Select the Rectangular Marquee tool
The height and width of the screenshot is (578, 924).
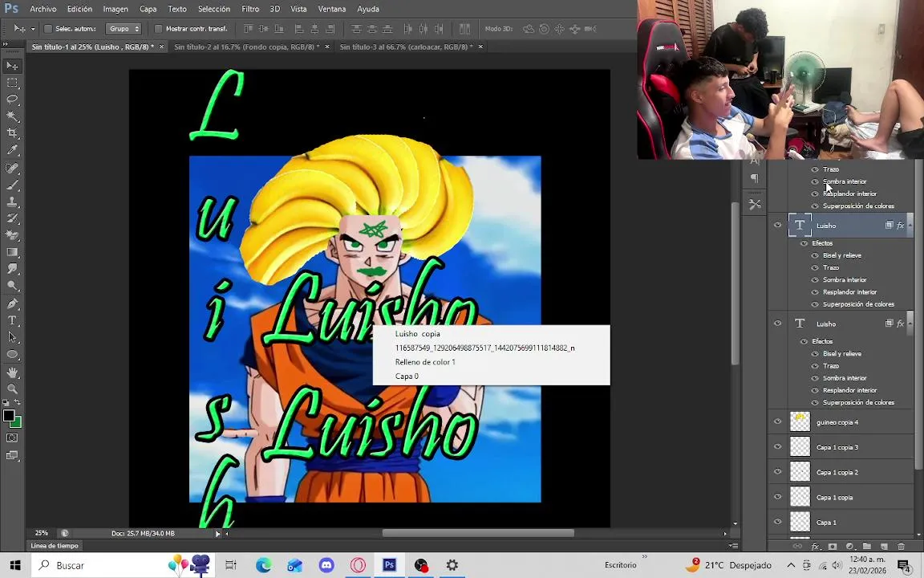tap(12, 83)
